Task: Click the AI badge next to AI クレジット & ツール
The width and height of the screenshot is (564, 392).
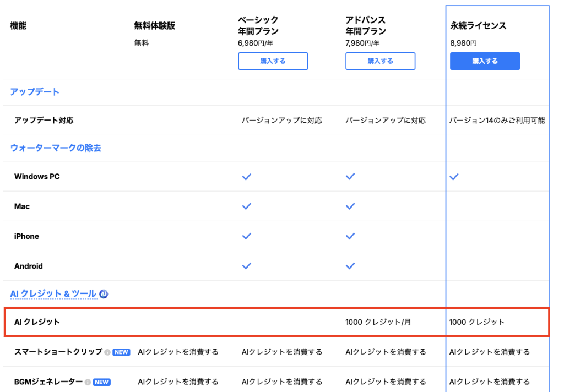Action: pos(104,294)
